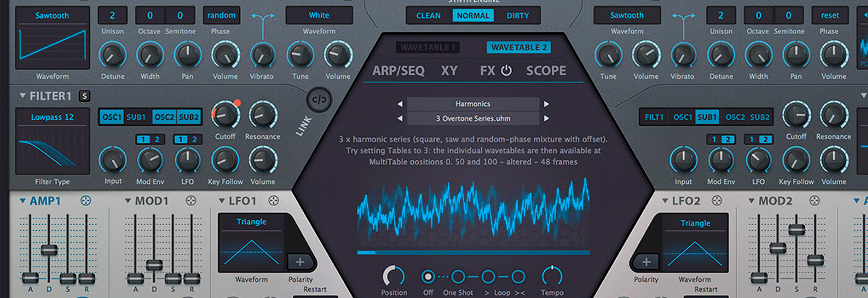Image resolution: width=868 pixels, height=298 pixels.
Task: Select Mod Env slot 2 in FILTER1
Action: coord(157,140)
